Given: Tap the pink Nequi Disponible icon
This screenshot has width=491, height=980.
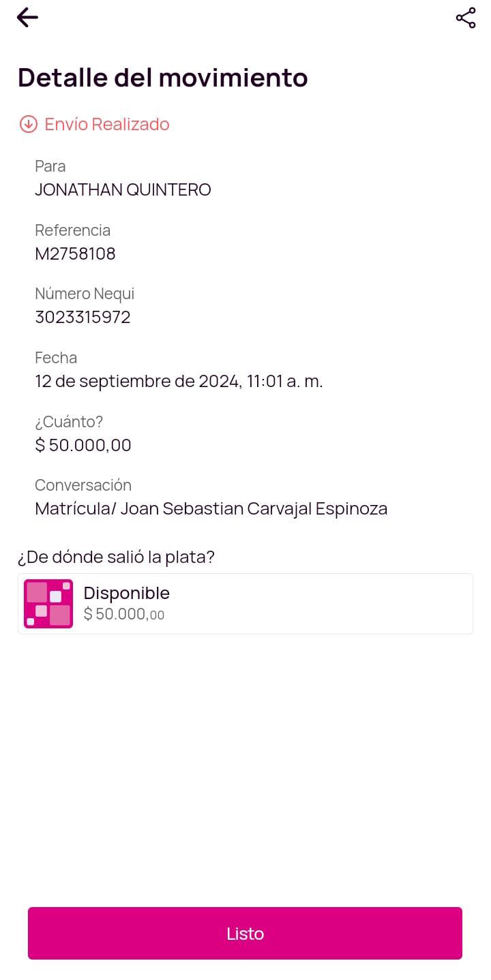Looking at the screenshot, I should pyautogui.click(x=48, y=604).
